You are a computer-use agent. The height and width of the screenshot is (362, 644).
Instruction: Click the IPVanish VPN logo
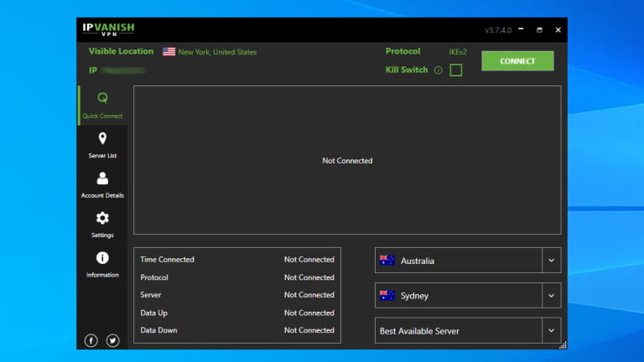point(108,29)
